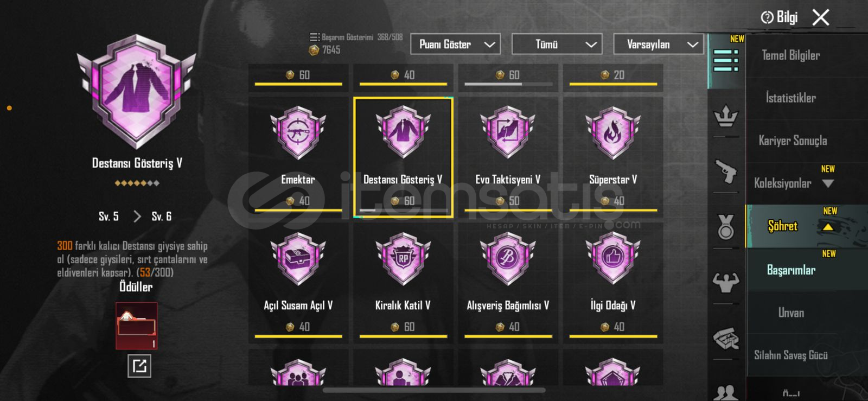The width and height of the screenshot is (868, 401).
Task: Switch to the İstatistikler tab
Action: click(790, 98)
